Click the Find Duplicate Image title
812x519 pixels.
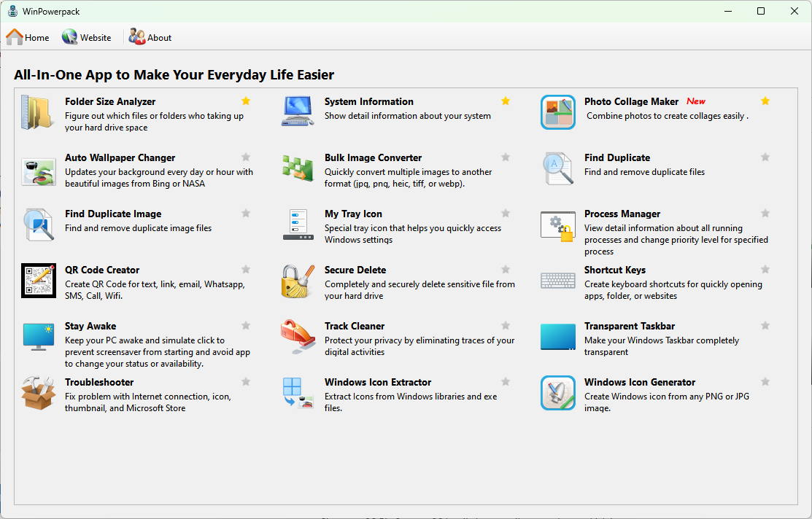(x=113, y=214)
